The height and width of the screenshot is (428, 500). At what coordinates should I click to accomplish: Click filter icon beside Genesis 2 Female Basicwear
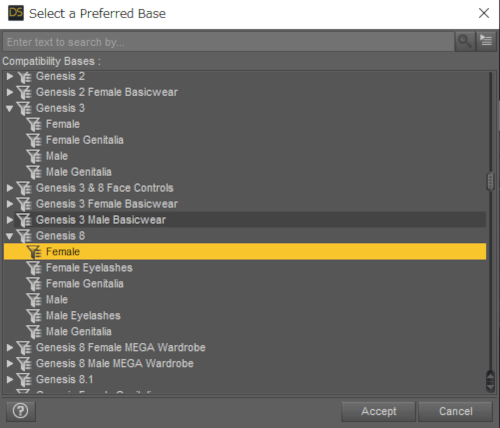(24, 92)
